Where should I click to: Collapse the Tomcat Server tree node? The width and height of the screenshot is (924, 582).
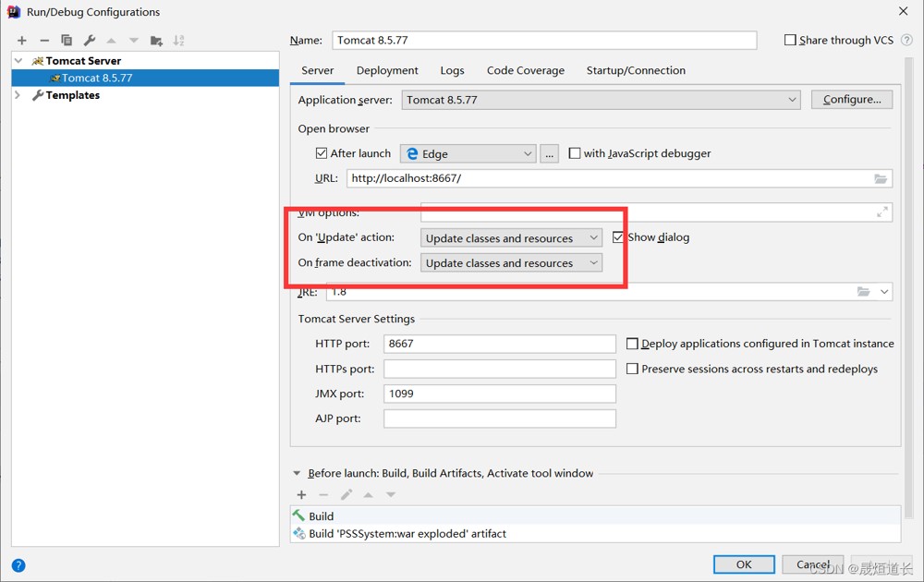[18, 61]
